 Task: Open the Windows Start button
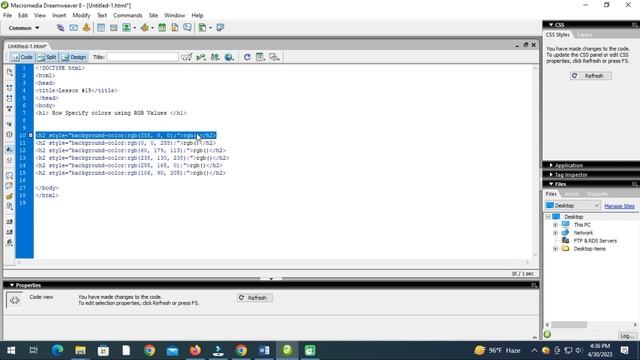[x=11, y=350]
